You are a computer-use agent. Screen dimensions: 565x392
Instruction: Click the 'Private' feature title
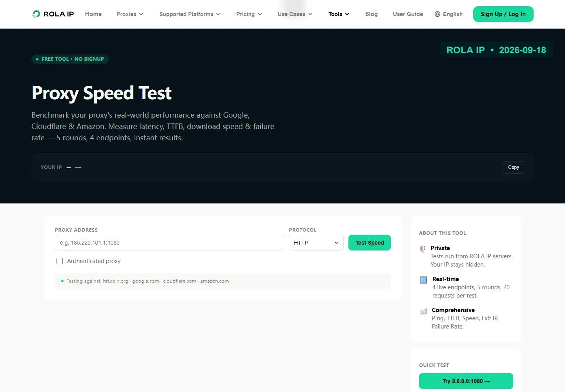coord(440,248)
